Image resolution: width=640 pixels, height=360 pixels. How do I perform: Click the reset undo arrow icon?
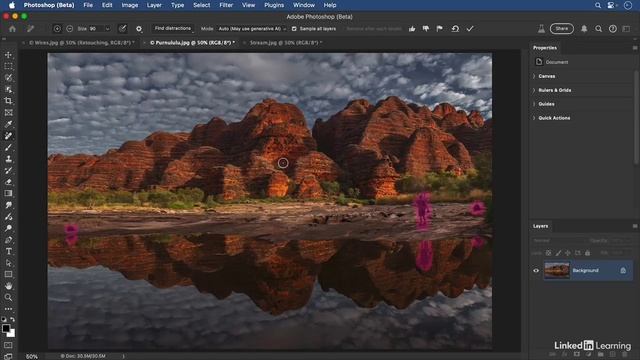tap(455, 29)
